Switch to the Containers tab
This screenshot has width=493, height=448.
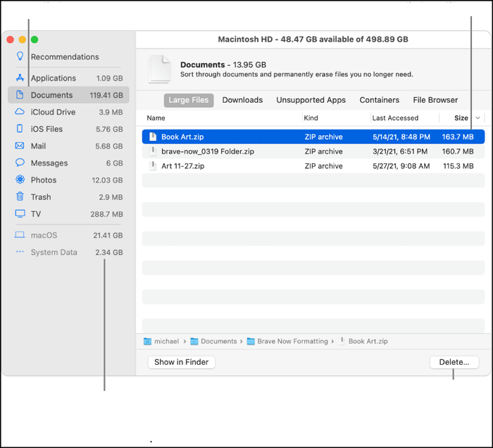click(x=379, y=100)
